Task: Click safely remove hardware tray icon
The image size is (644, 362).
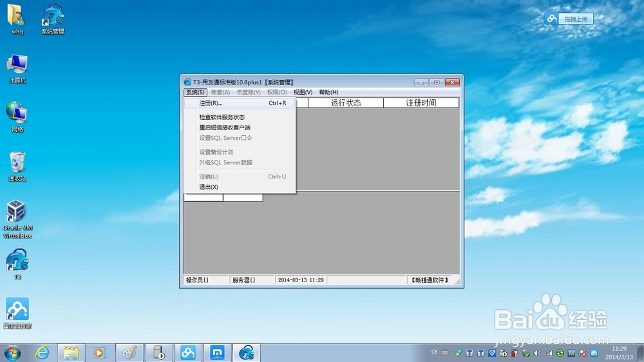Action: (526, 353)
